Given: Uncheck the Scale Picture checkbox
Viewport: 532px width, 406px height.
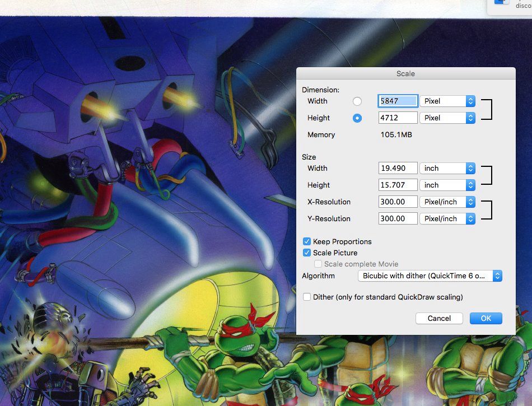Looking at the screenshot, I should point(307,253).
